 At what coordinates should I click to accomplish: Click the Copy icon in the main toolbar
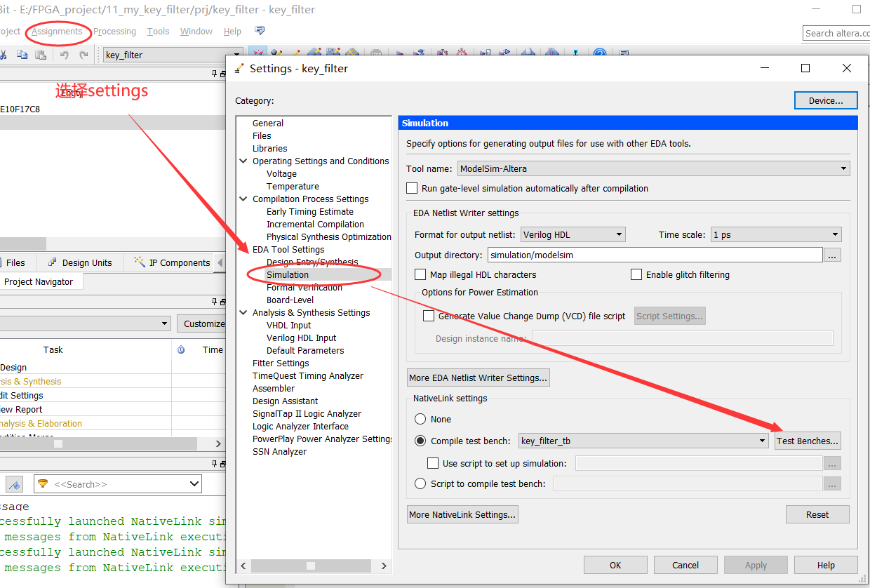point(22,55)
